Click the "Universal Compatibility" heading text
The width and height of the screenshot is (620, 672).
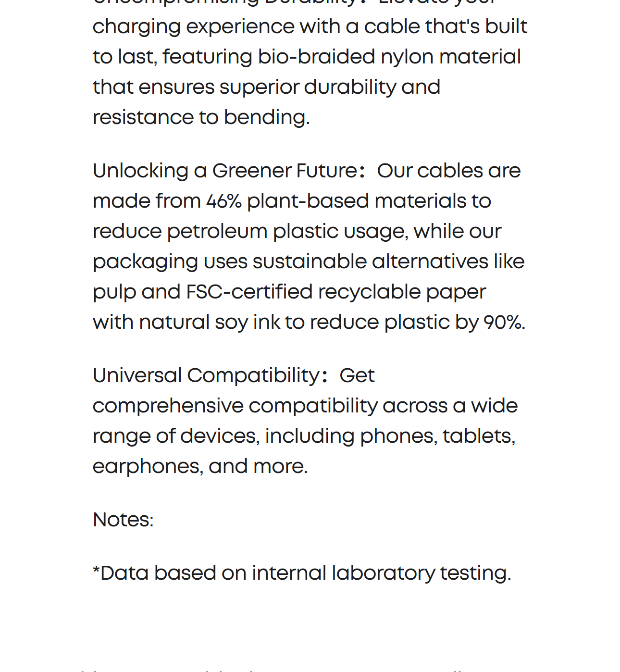coord(206,375)
